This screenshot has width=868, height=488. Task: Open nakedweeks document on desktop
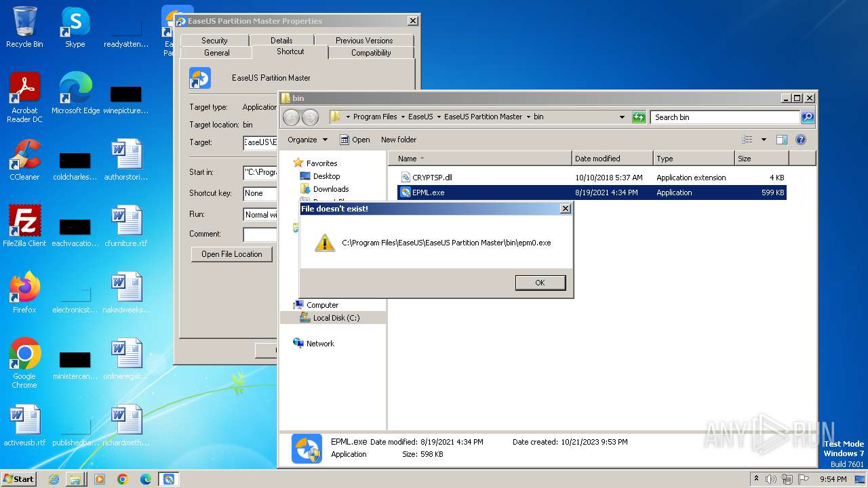[x=126, y=293]
